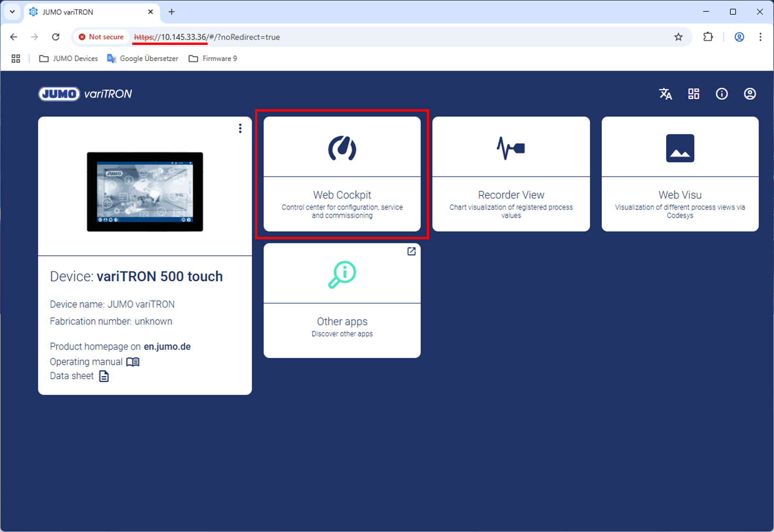Open the Operating manual book icon

pyautogui.click(x=133, y=362)
